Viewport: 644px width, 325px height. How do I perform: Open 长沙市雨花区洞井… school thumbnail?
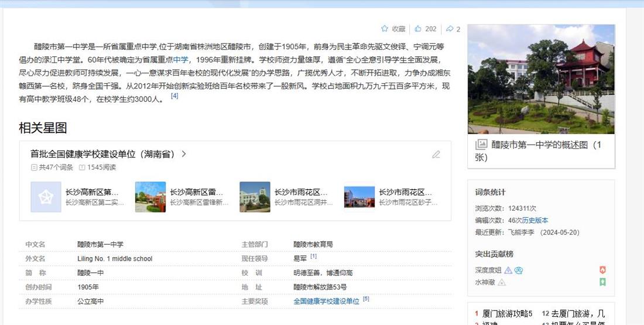pos(255,197)
